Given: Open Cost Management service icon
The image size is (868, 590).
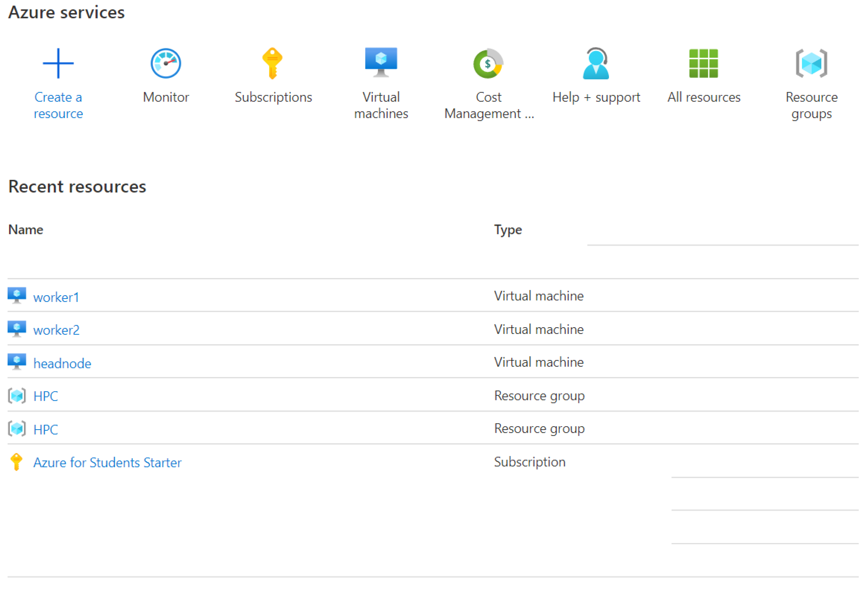Looking at the screenshot, I should (488, 63).
